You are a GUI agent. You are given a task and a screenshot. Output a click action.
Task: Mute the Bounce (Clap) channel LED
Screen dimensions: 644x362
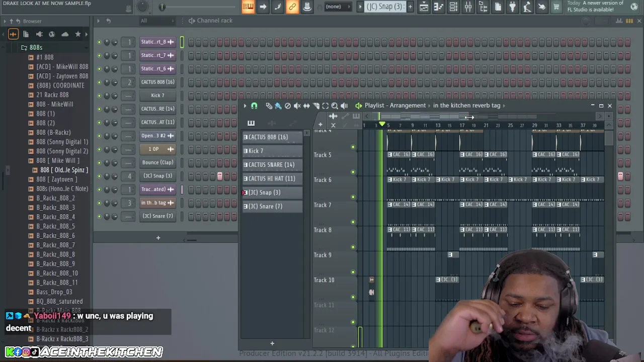(x=99, y=162)
